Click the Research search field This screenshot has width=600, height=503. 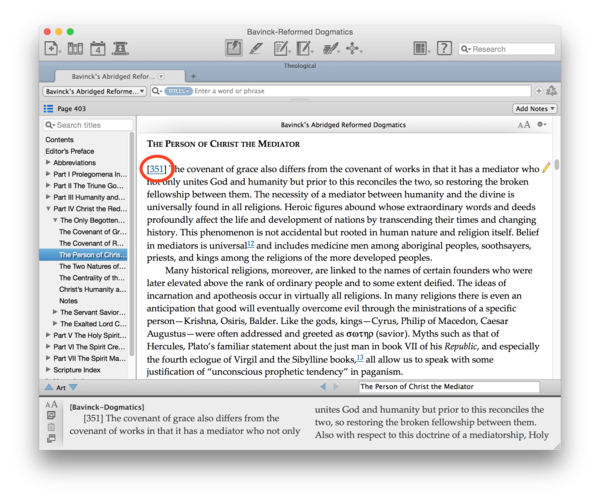click(507, 49)
